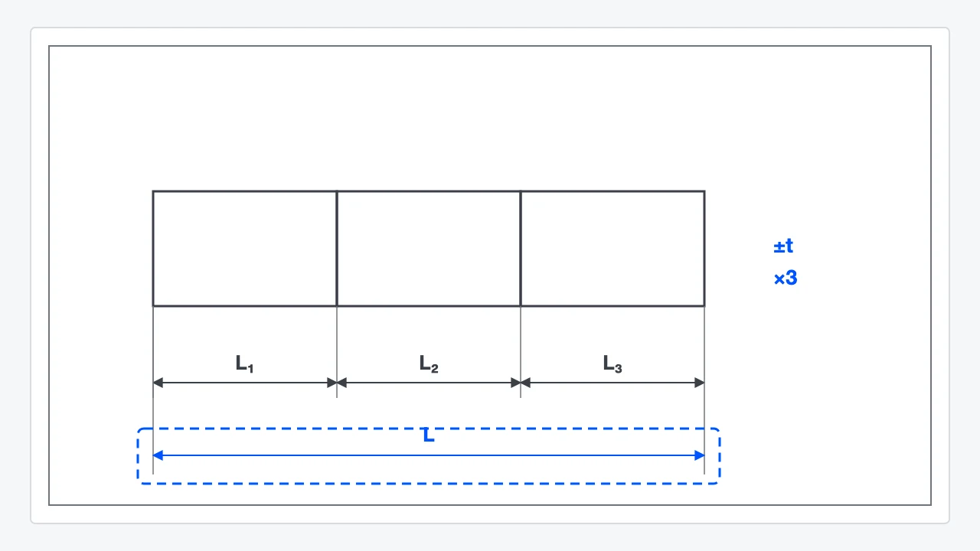Viewport: 980px width, 551px height.
Task: Click arrowheads meeting between L₁ and L₂
Action: click(337, 383)
